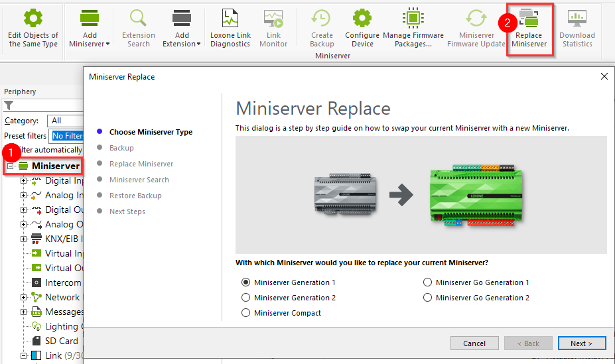The height and width of the screenshot is (364, 615).
Task: Click the Add Extension ribbon icon
Action: click(x=182, y=19)
